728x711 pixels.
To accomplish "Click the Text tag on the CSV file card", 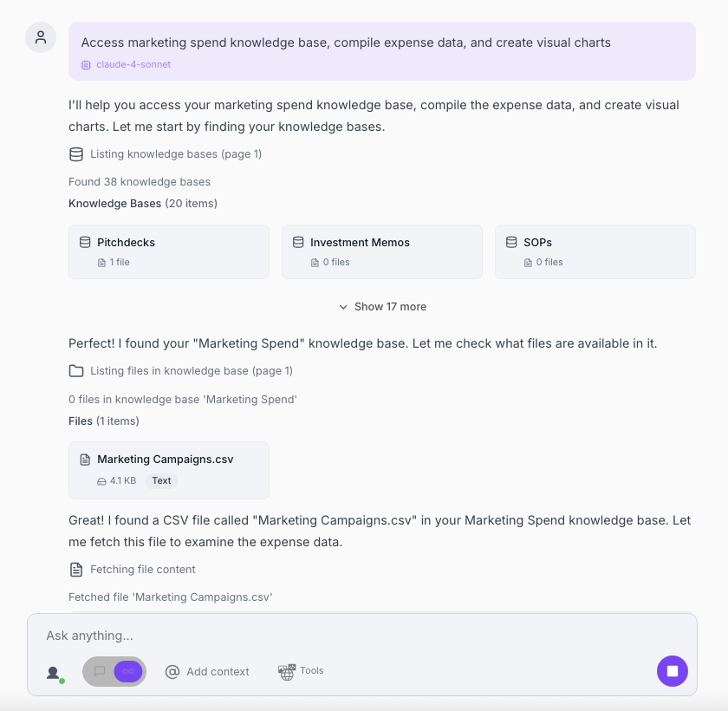I will [x=161, y=480].
